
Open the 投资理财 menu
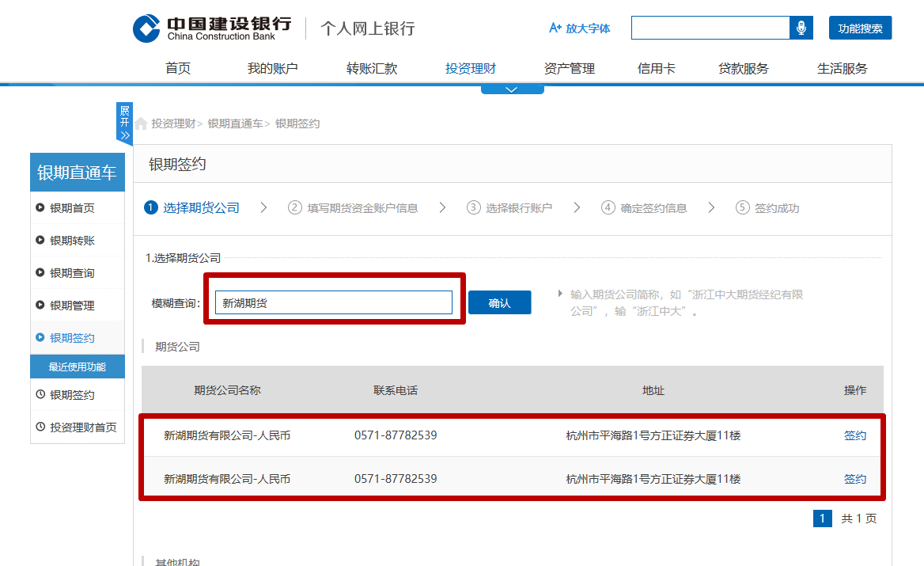[470, 68]
